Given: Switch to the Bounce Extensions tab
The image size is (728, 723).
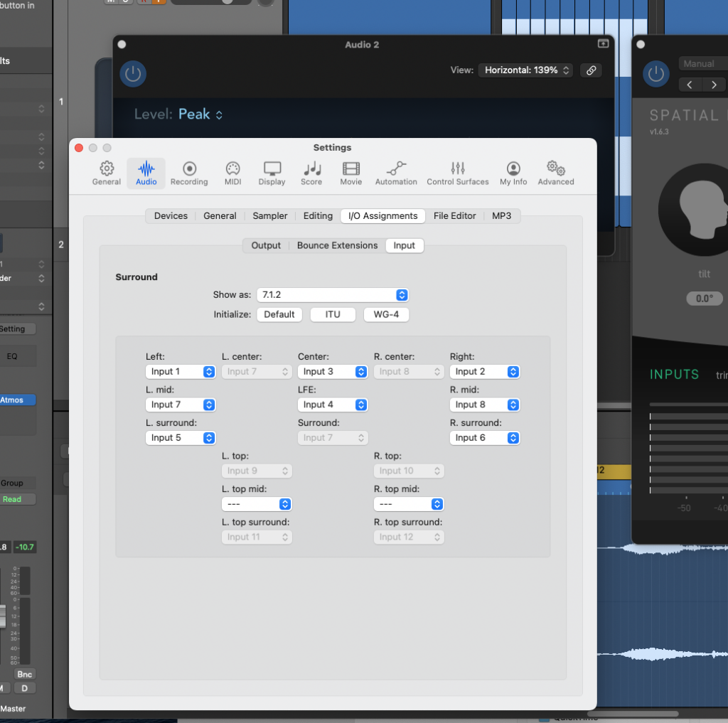Looking at the screenshot, I should point(336,245).
